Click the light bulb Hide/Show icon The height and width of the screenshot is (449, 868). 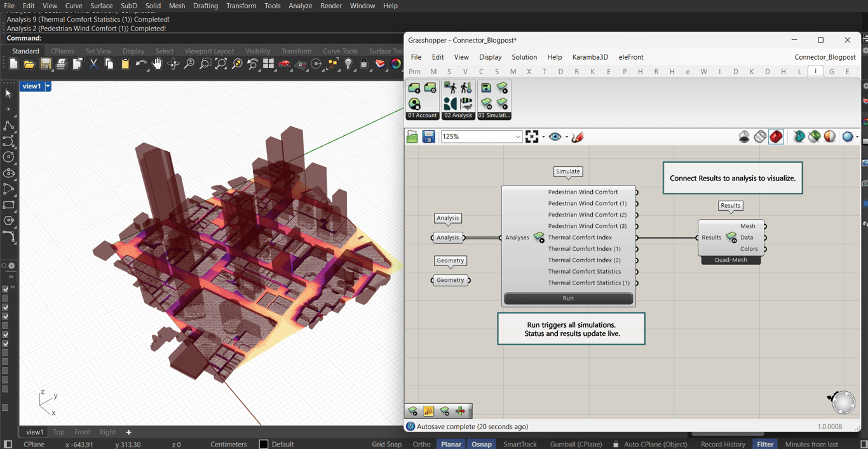click(348, 64)
